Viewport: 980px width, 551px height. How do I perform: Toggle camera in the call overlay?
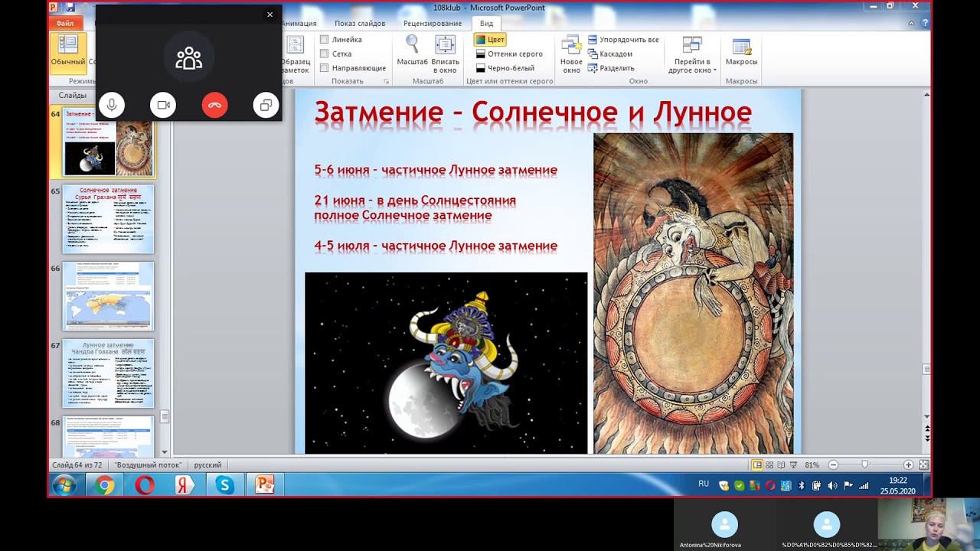[163, 105]
